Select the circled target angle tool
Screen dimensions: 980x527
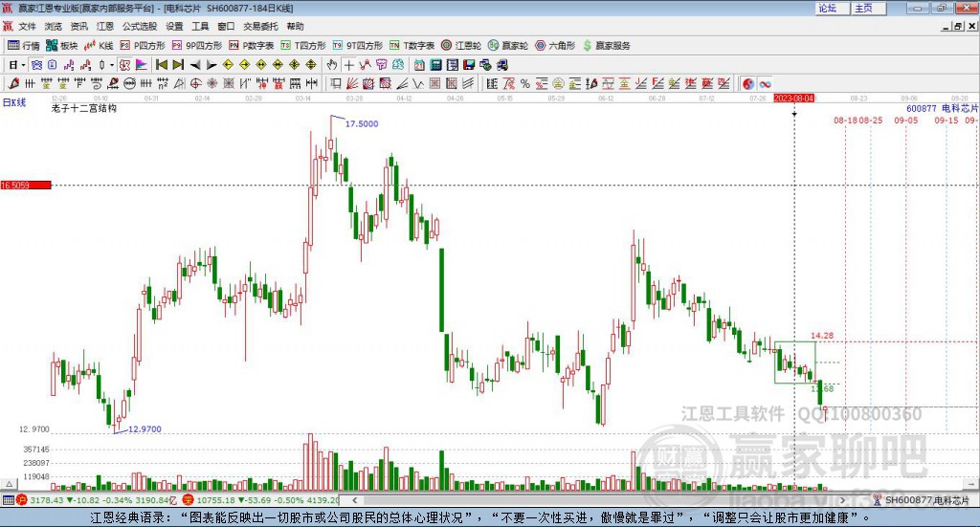pyautogui.click(x=195, y=83)
